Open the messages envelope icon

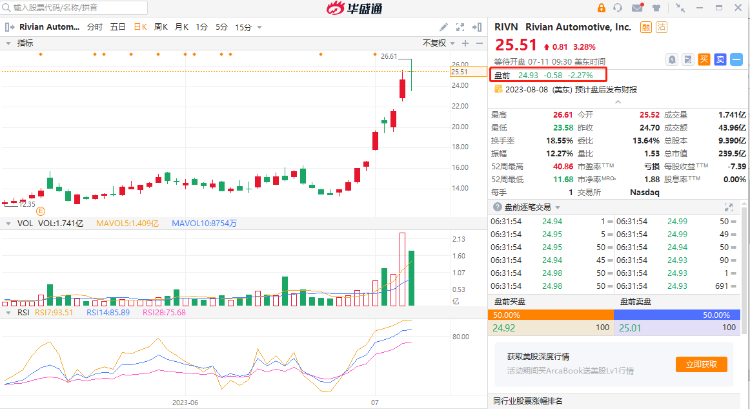[x=638, y=8]
